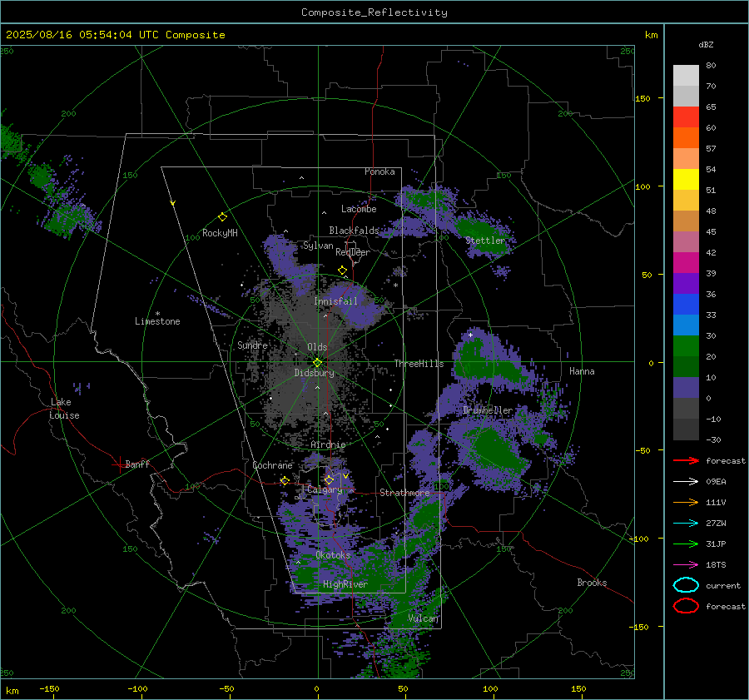
Task: Click the Didsbury town label
Action: click(314, 373)
